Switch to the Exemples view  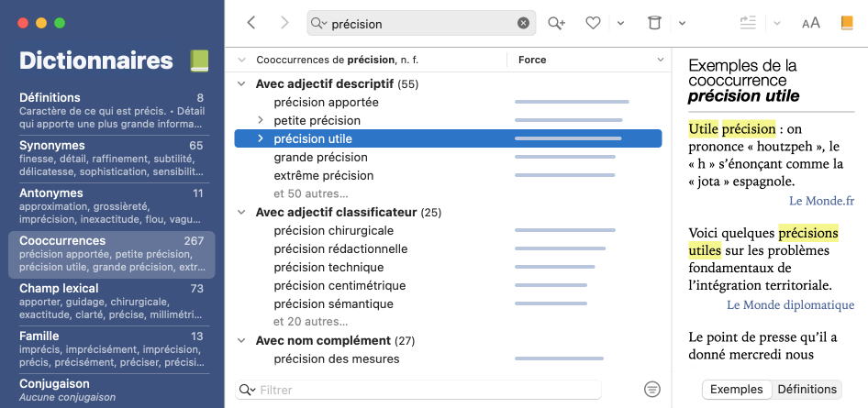(x=737, y=390)
